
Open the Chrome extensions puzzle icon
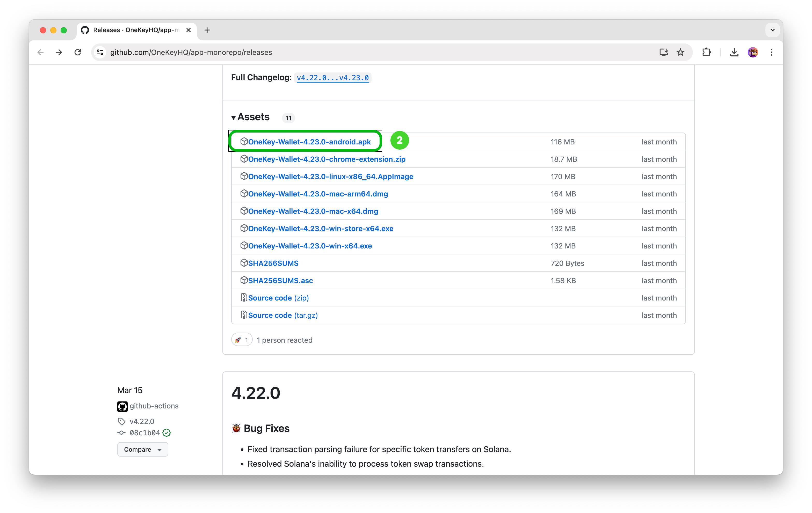pos(706,52)
